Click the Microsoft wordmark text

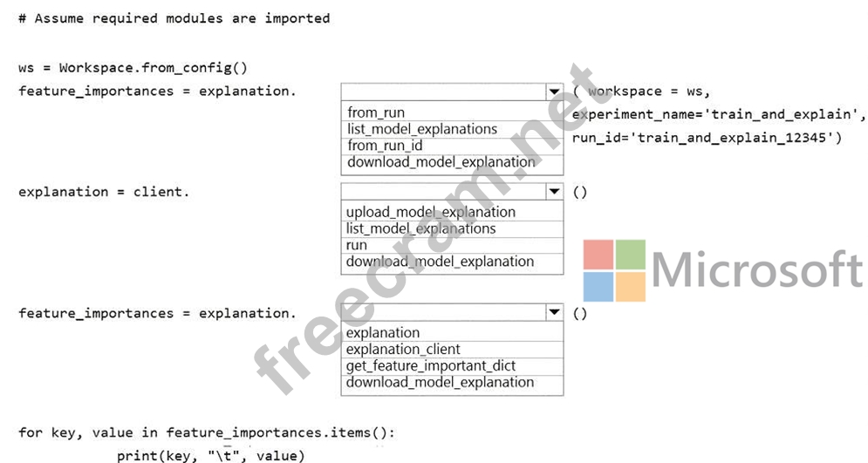(756, 269)
